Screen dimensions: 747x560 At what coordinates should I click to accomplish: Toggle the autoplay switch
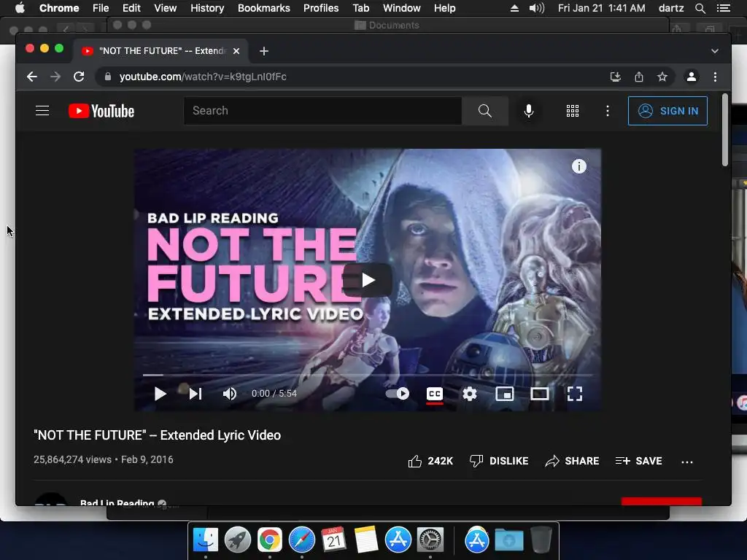(398, 394)
